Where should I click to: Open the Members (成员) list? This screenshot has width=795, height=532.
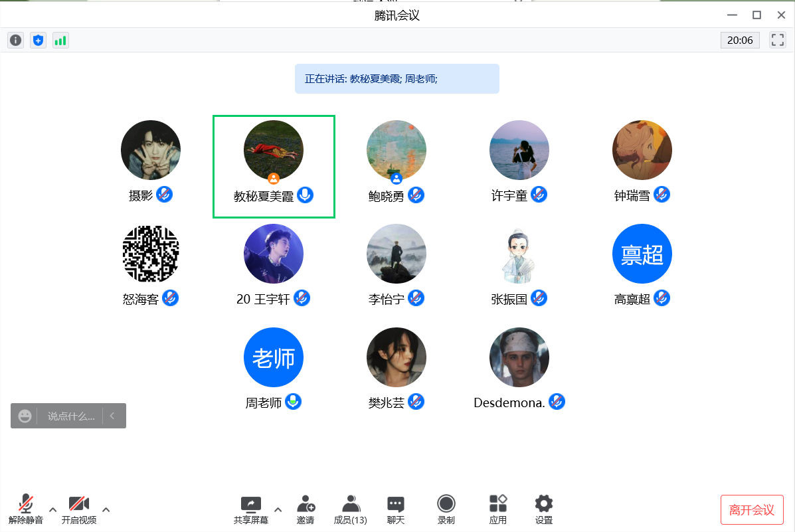click(x=350, y=509)
